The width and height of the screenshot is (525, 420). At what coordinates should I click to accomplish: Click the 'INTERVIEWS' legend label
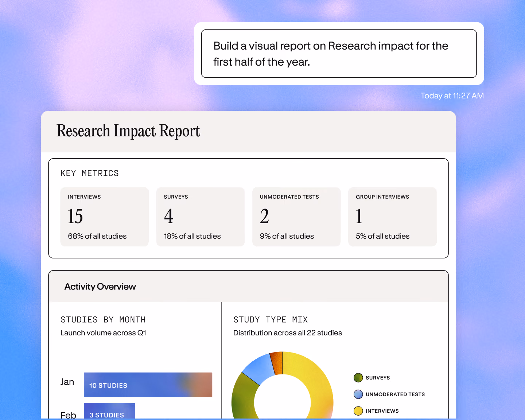pyautogui.click(x=382, y=411)
